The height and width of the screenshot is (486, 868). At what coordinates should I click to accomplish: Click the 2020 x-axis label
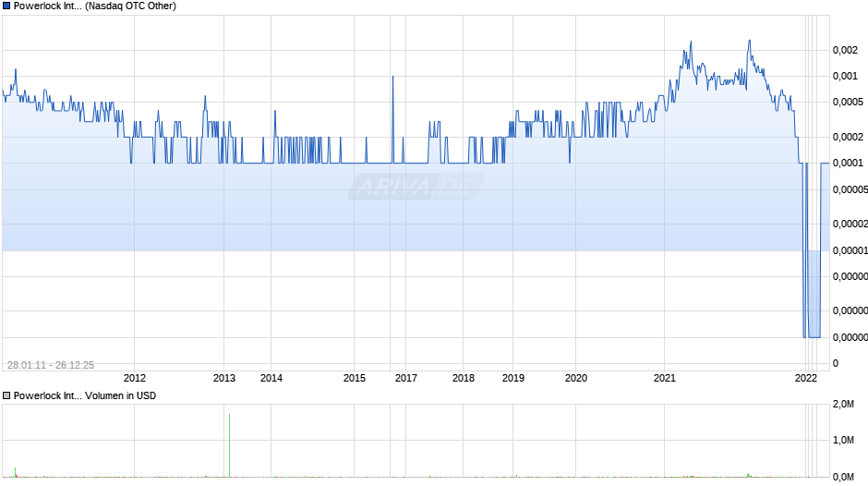point(575,378)
